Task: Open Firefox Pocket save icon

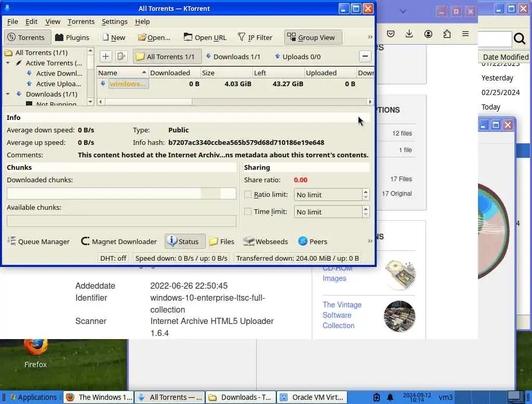Action: point(391,34)
